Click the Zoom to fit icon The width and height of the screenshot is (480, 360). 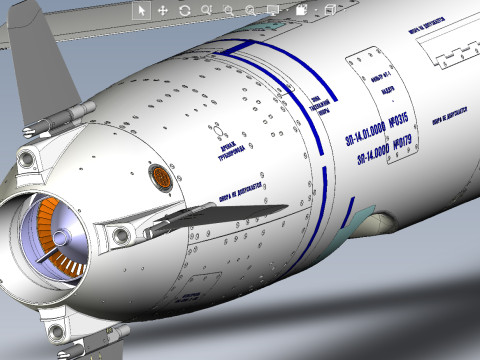(250, 11)
